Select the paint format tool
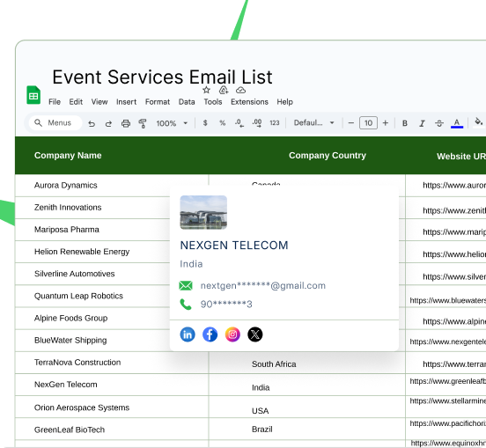Screen dimensions: 486x448 pos(143,123)
